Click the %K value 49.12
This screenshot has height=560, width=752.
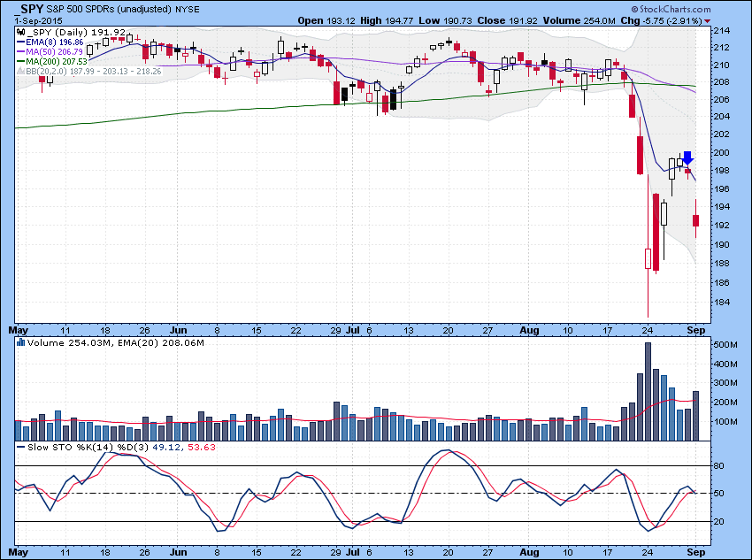(166, 447)
